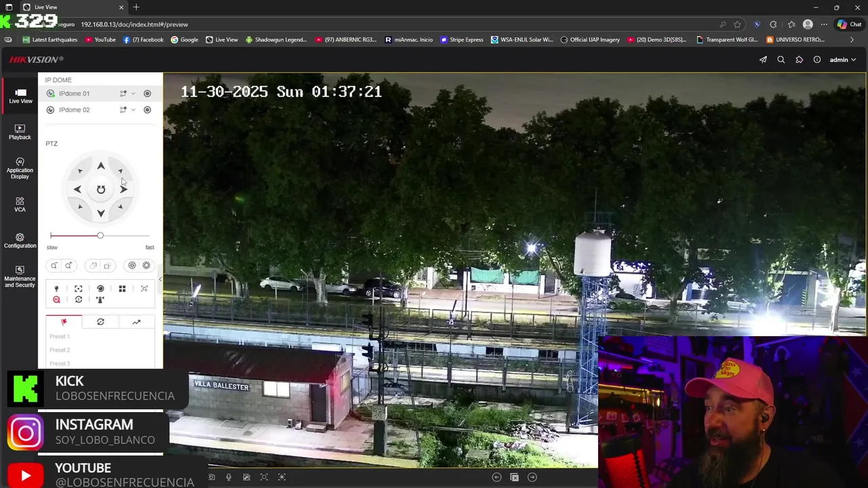Click plugin puzzle icon in header

click(800, 60)
